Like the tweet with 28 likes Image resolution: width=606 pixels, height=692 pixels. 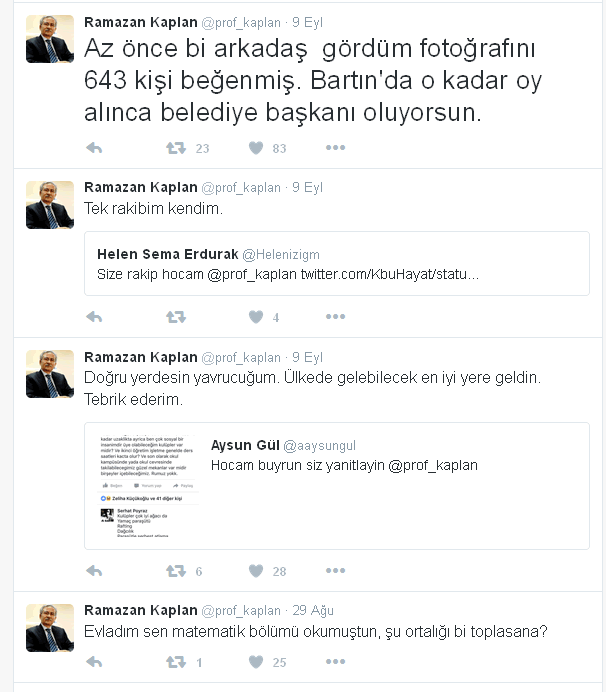pyautogui.click(x=256, y=571)
